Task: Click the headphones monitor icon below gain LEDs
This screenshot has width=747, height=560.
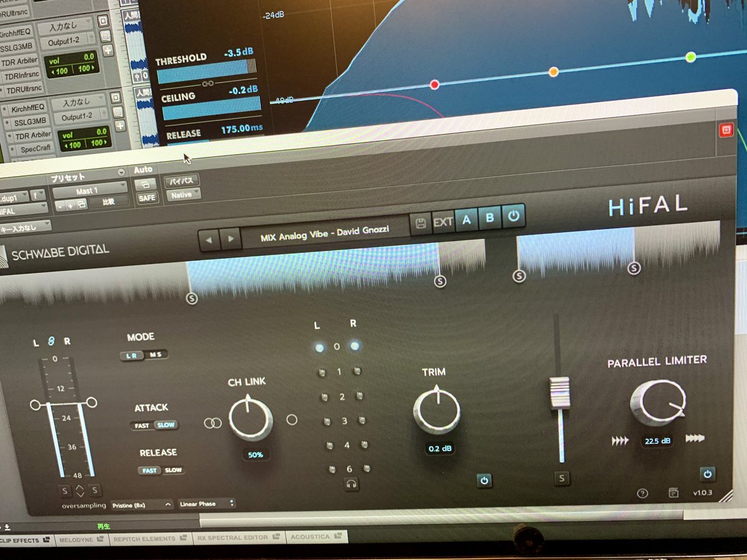Action: tap(352, 483)
